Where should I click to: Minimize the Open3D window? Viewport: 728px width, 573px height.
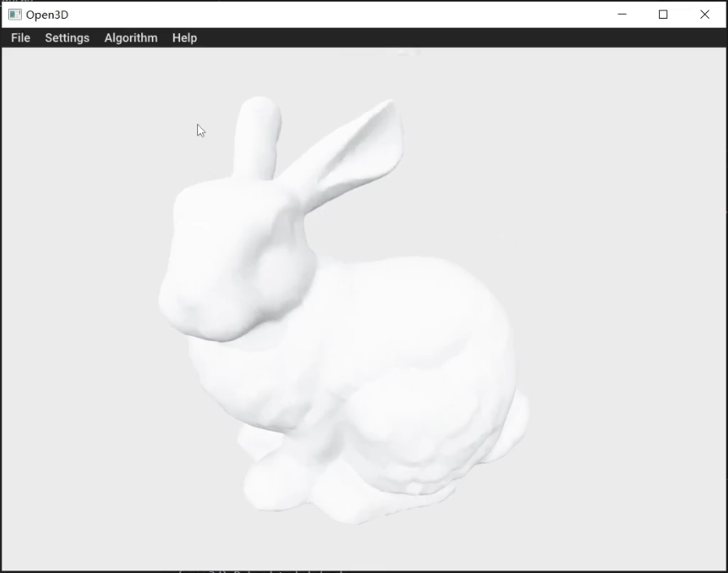[x=622, y=15]
